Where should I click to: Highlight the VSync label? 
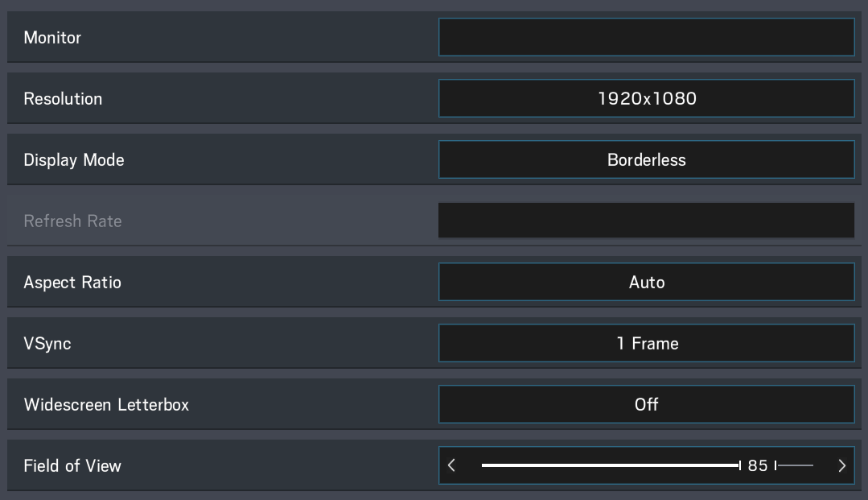pyautogui.click(x=47, y=344)
